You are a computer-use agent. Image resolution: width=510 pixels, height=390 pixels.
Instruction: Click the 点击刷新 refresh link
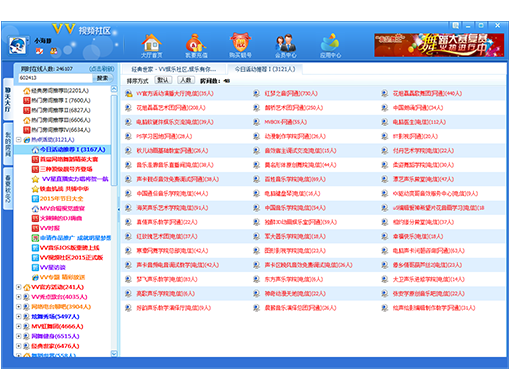(102, 69)
